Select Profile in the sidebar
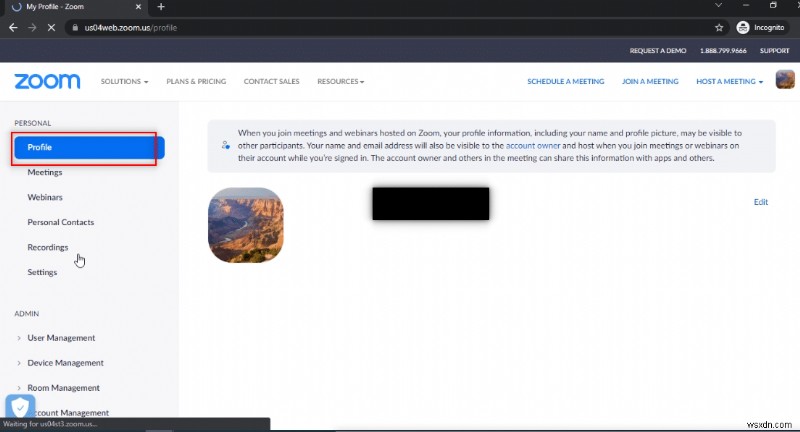Screen dimensions: 800x432 (89, 147)
